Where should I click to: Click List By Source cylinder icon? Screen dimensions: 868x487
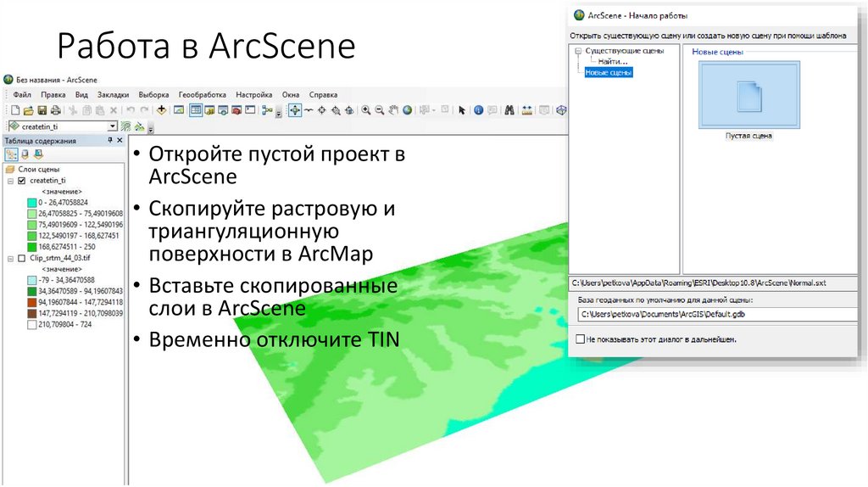pyautogui.click(x=25, y=154)
